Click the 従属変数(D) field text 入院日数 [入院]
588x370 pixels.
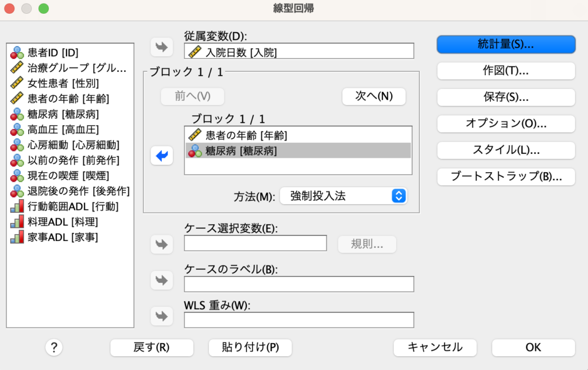241,52
